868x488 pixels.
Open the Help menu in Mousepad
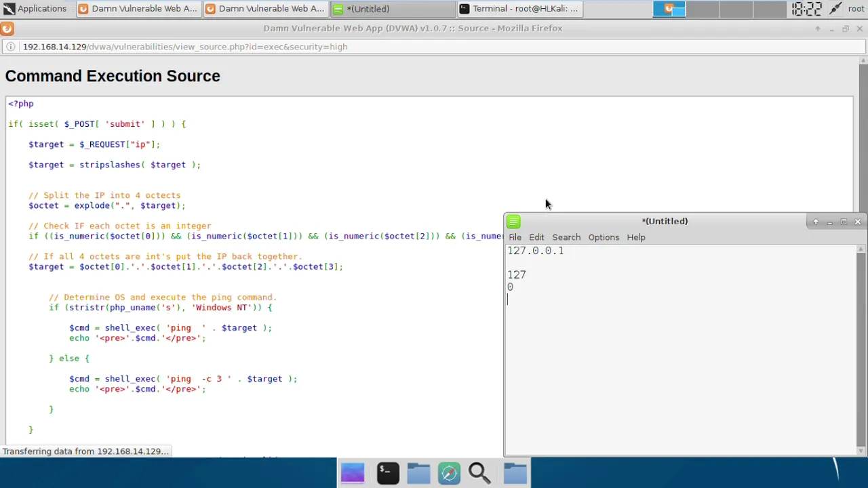[x=636, y=237]
